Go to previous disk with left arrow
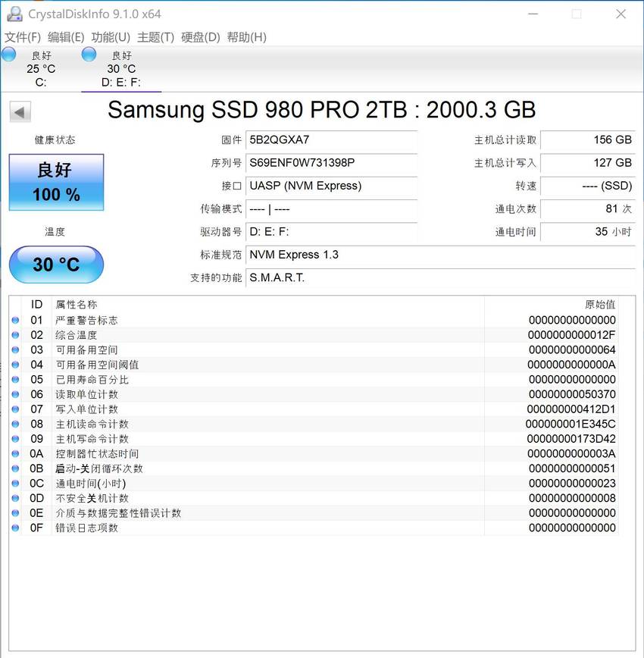The image size is (644, 658). [x=20, y=112]
